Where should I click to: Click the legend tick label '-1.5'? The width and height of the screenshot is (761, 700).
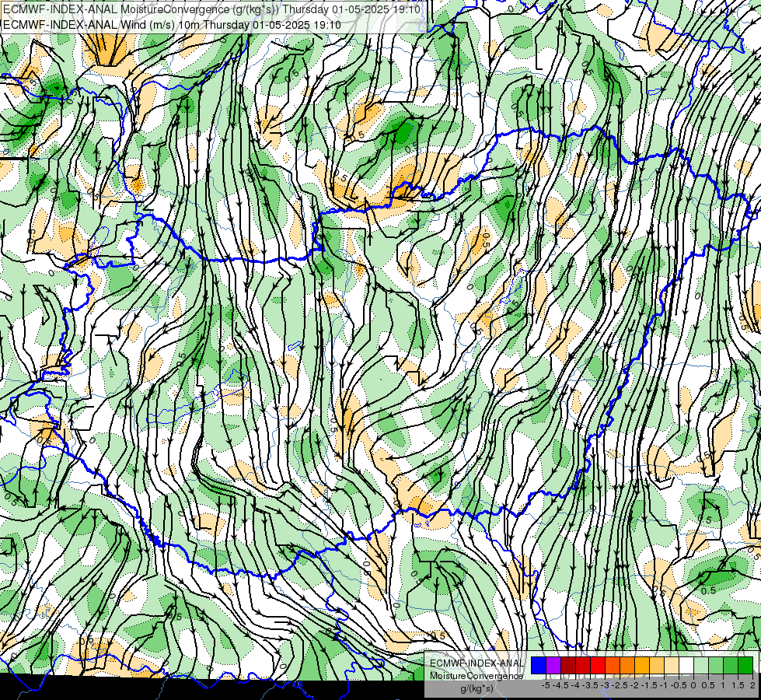point(649,685)
